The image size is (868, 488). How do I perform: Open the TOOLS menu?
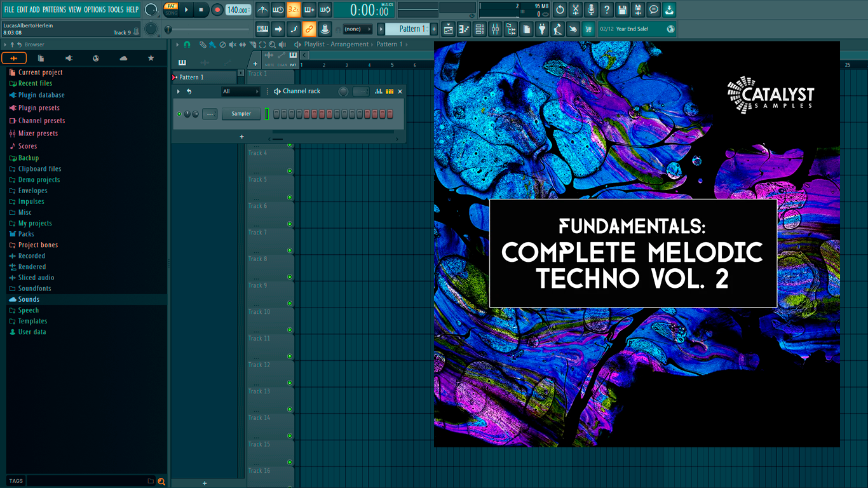pyautogui.click(x=116, y=10)
